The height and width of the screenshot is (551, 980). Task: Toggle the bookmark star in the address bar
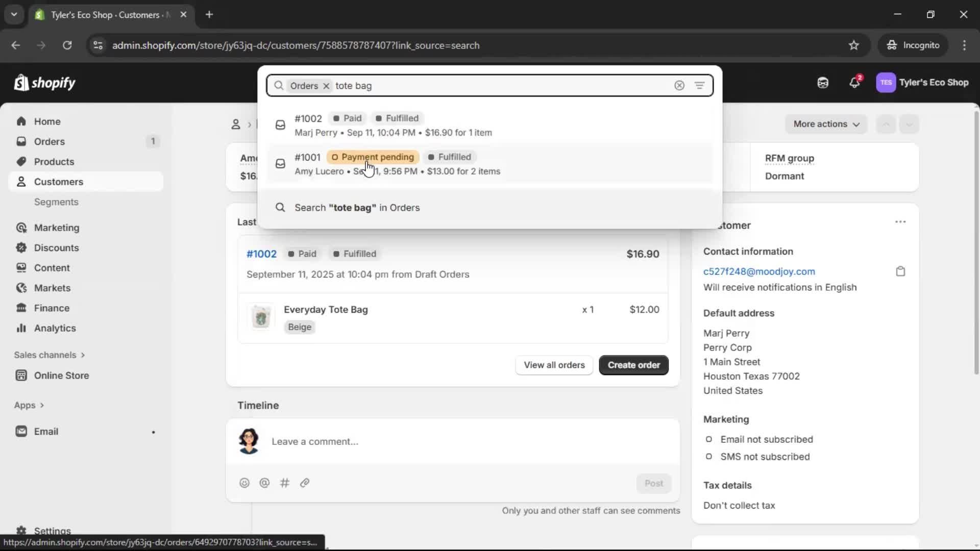pos(854,45)
